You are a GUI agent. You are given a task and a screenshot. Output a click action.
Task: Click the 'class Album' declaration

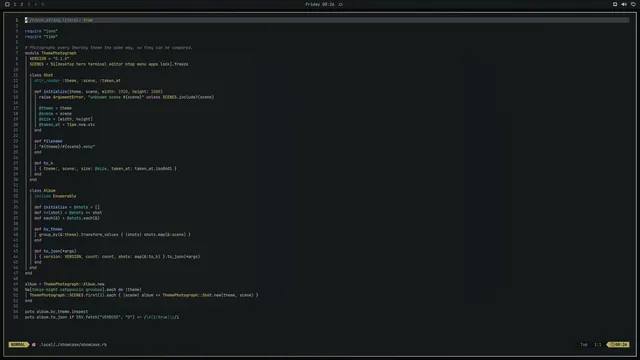(x=42, y=191)
